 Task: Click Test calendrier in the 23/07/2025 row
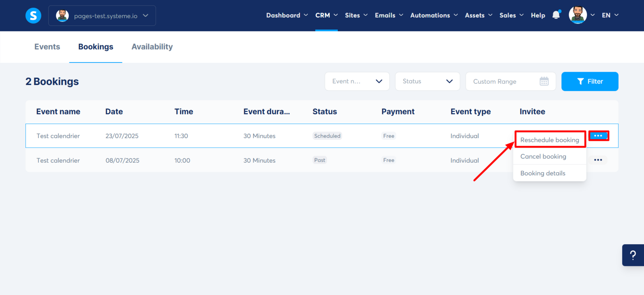pyautogui.click(x=58, y=136)
